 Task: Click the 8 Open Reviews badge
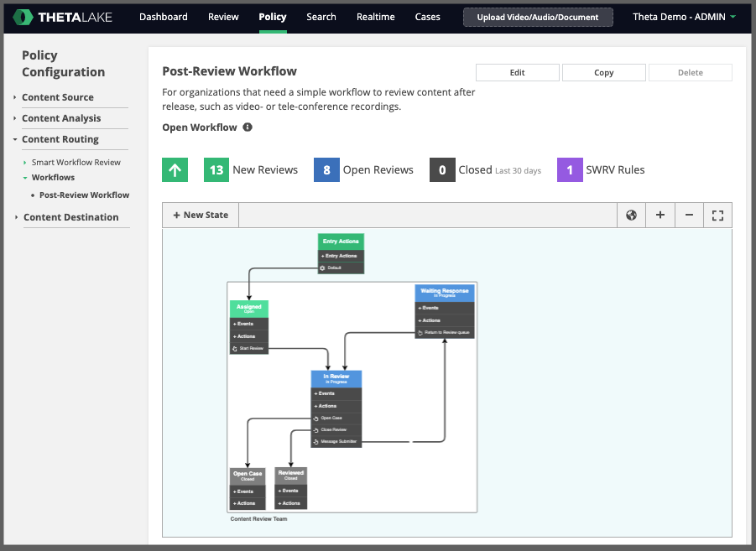[x=326, y=169]
